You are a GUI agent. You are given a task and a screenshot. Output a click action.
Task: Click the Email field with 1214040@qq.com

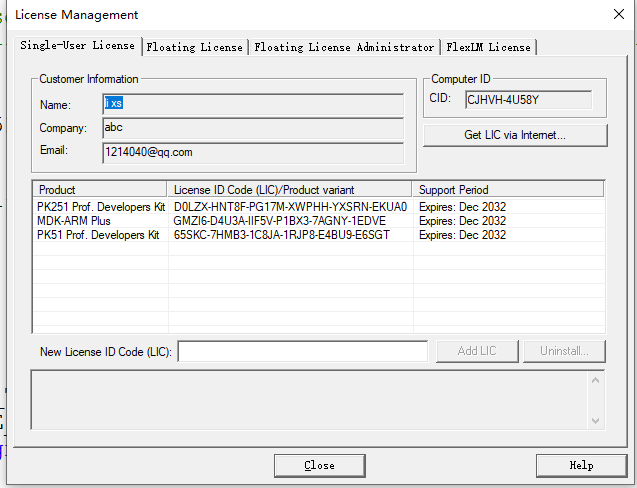(253, 153)
